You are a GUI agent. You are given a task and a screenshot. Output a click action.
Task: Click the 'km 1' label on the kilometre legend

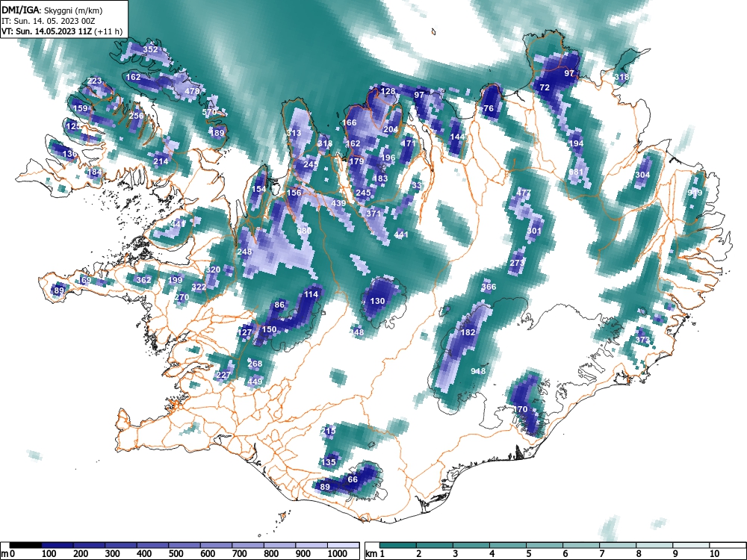click(x=376, y=554)
